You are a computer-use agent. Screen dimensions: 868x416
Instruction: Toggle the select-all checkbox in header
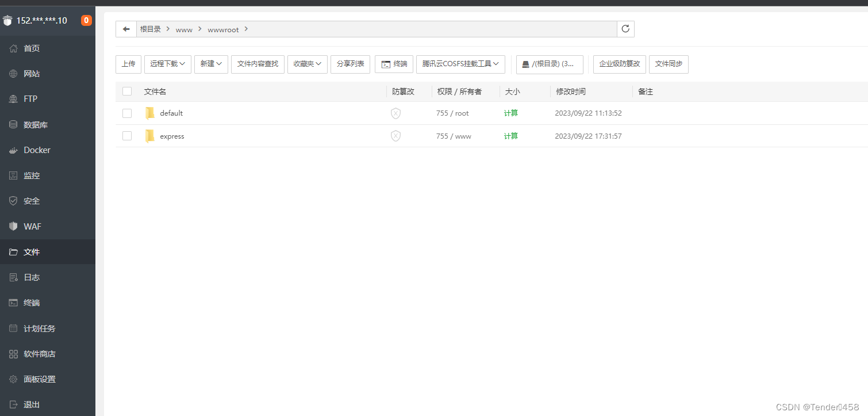tap(127, 91)
